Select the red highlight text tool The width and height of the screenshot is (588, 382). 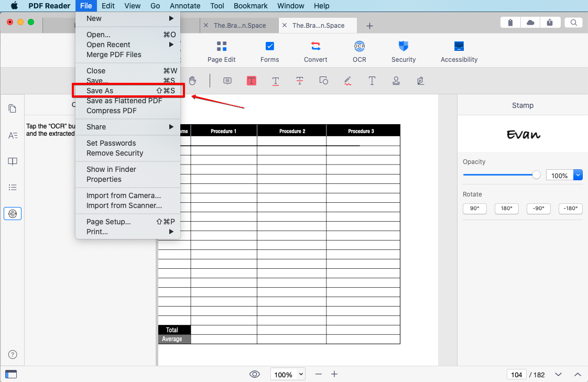tap(251, 81)
